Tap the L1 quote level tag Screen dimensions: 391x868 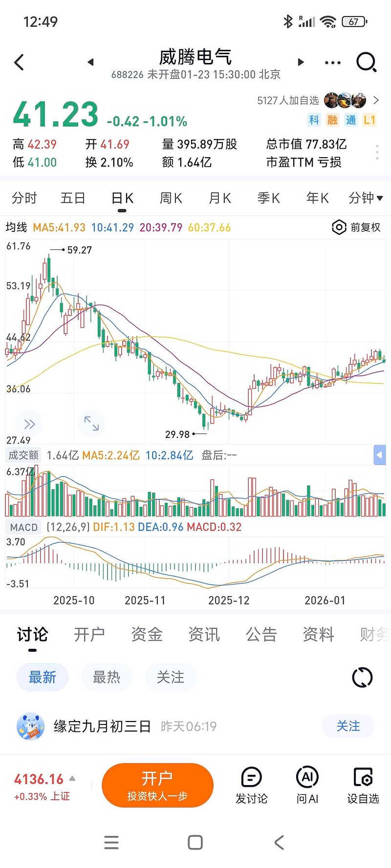point(369,120)
